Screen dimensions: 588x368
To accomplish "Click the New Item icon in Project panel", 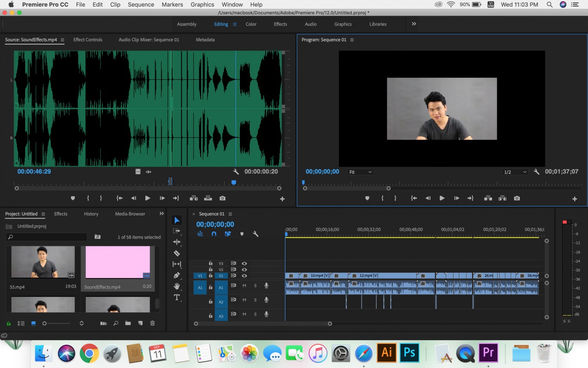I will (x=140, y=323).
